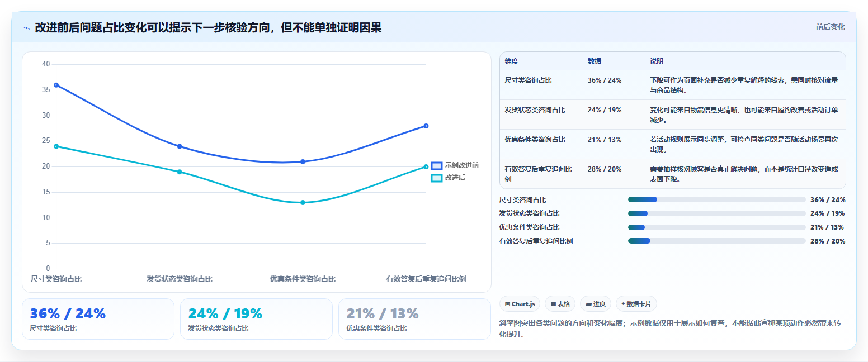Click the 36% / 24% table data cell
Viewport: 868px width, 362px height.
coord(604,80)
